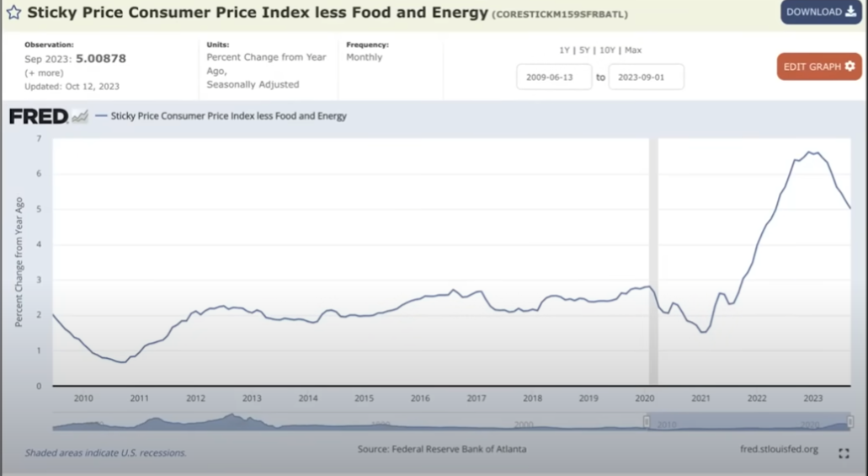The height and width of the screenshot is (476, 868).
Task: Select the 10Y time range
Action: pyautogui.click(x=607, y=50)
